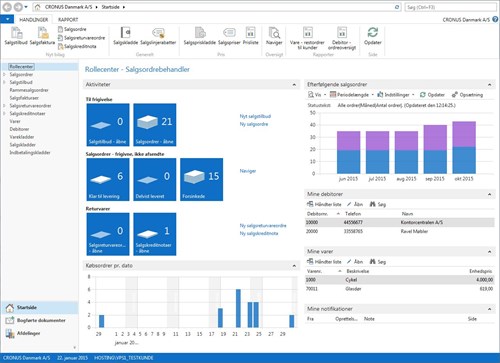The width and height of the screenshot is (500, 363).
Task: Switch to the RAPPORT tab
Action: click(x=68, y=20)
